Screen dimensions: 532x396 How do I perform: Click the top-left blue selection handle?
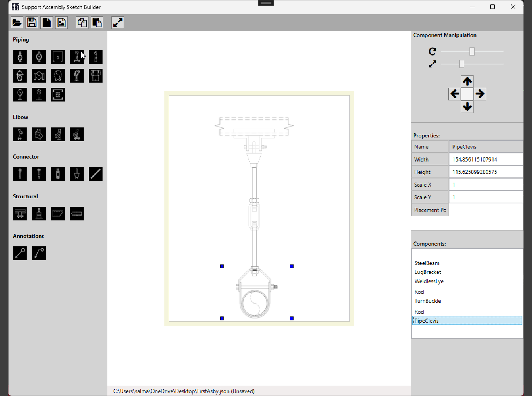222,266
